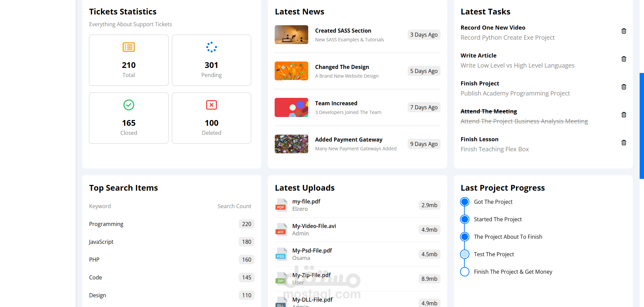Click the ZIP icon for My-Zip-File.pdf
Screen dimensions: 644x307
pos(281,279)
